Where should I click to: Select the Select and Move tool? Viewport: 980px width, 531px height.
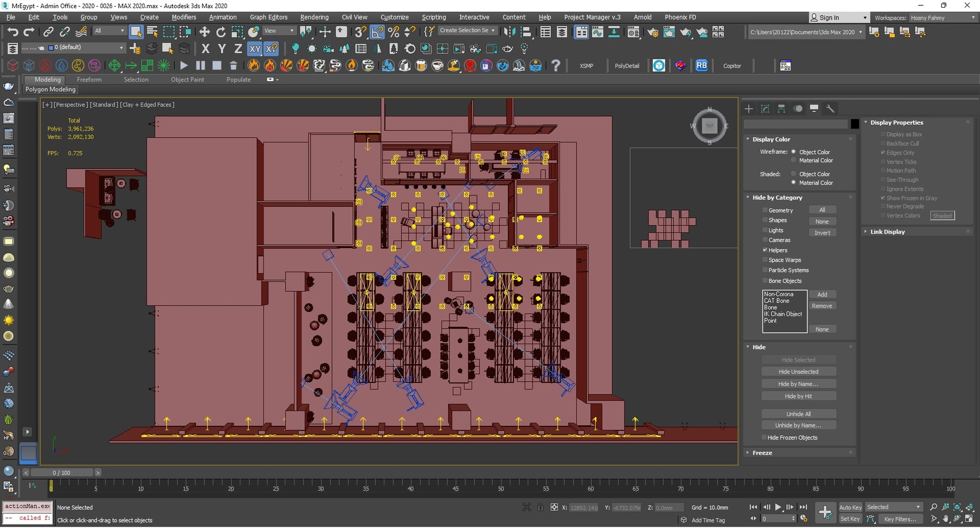click(x=205, y=32)
